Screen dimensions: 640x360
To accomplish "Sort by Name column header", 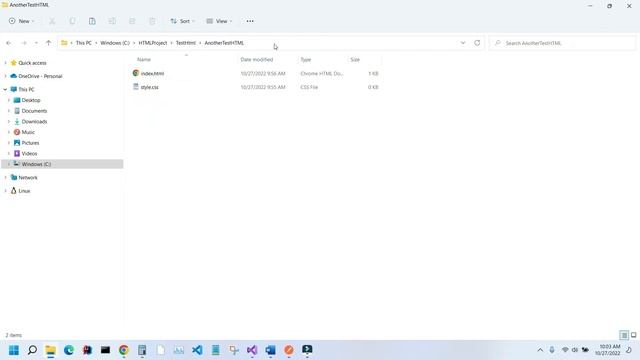I will click(x=144, y=60).
